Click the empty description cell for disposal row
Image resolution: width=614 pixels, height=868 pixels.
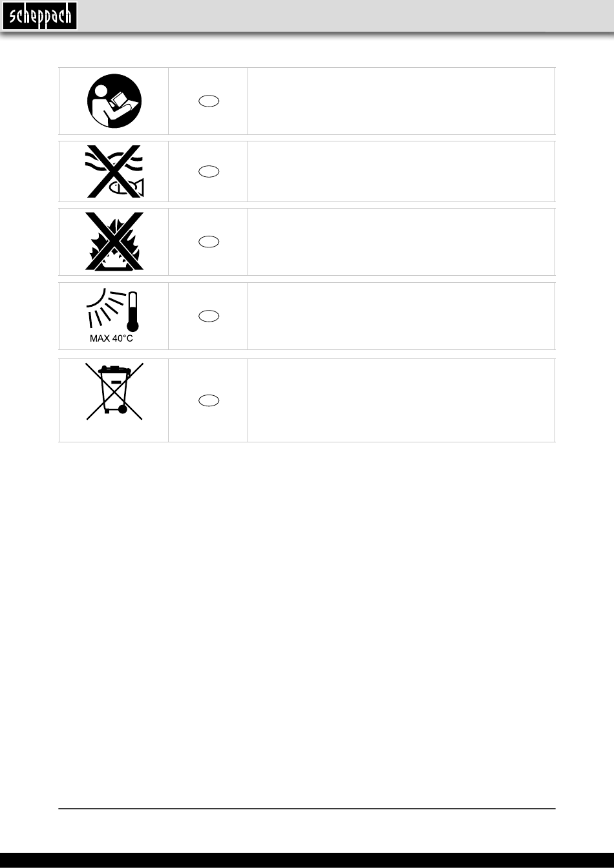pos(401,400)
